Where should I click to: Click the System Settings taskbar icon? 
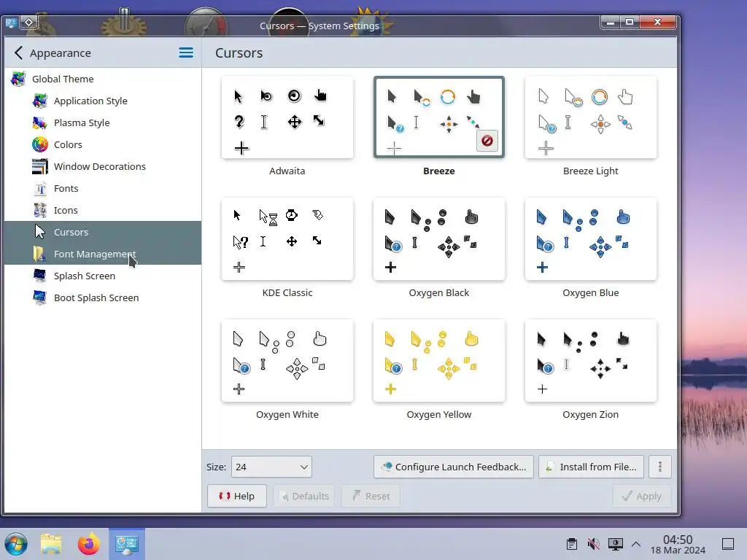point(127,544)
